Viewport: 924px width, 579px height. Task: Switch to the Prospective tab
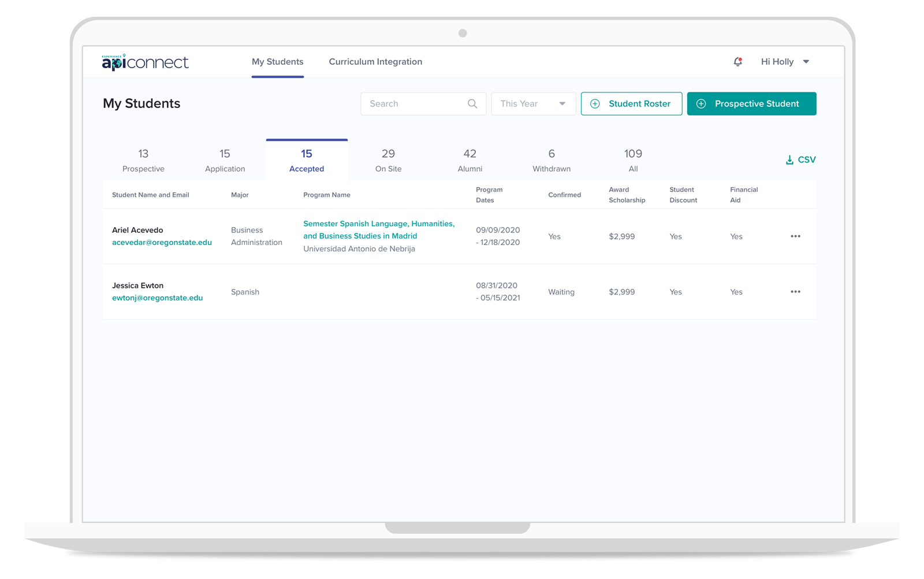click(143, 160)
